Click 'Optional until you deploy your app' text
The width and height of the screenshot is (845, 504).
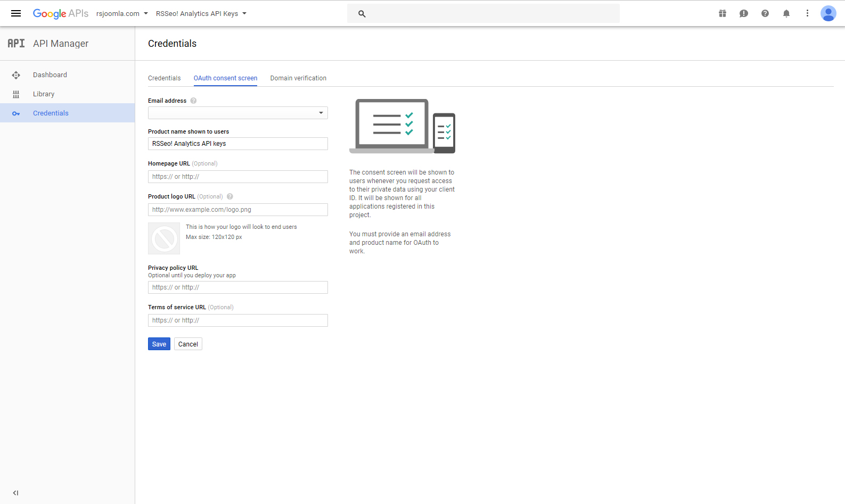192,275
